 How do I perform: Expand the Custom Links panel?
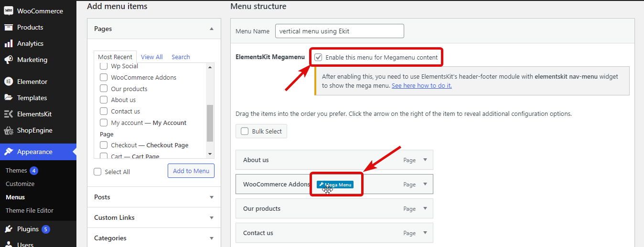212,217
